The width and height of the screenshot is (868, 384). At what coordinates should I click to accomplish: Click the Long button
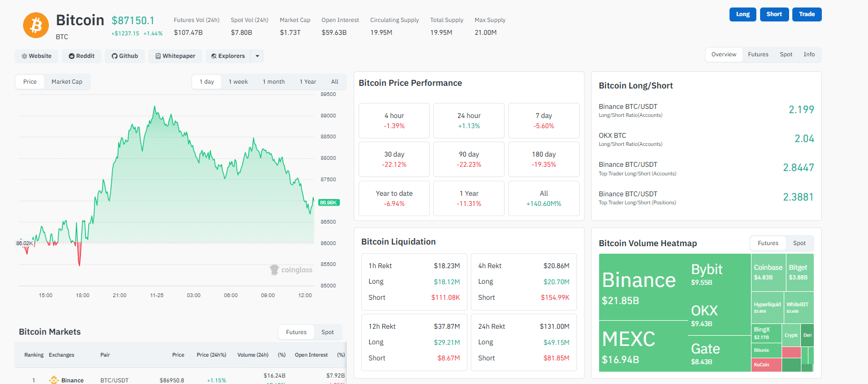pos(742,14)
